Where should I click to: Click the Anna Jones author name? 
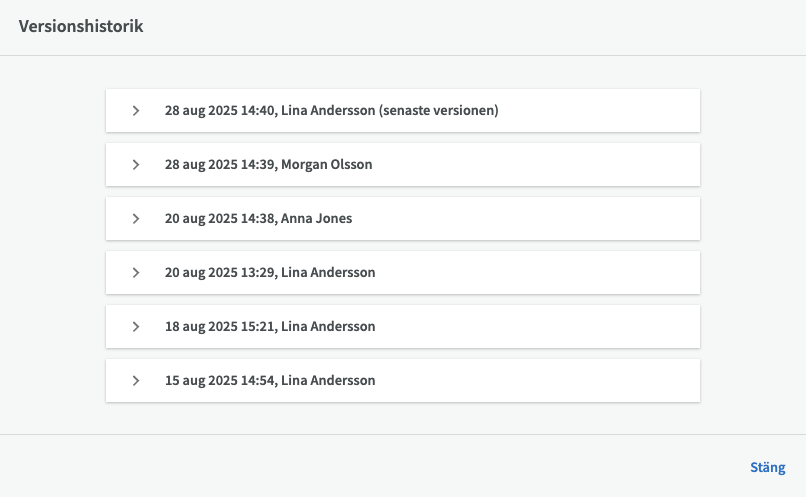(317, 218)
